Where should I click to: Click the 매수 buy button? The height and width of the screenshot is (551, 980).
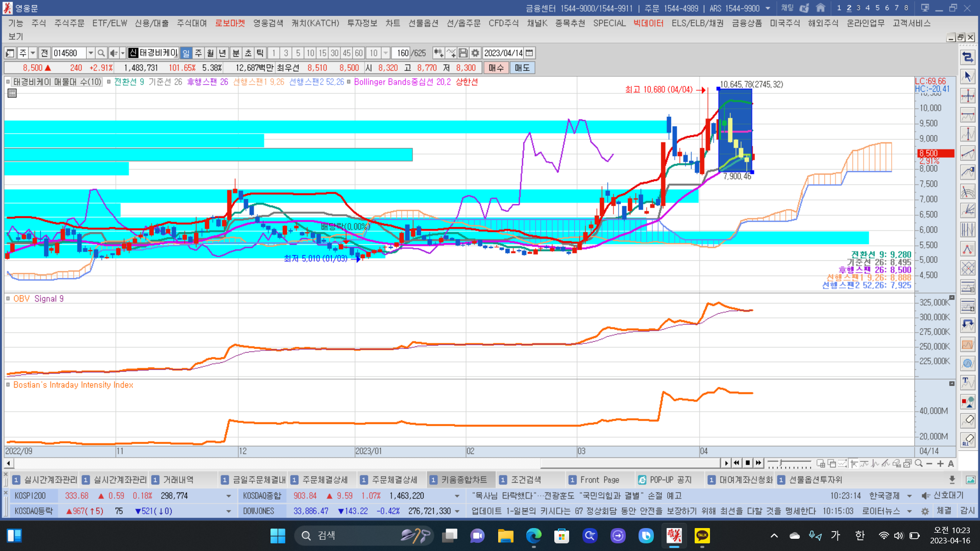pyautogui.click(x=496, y=68)
